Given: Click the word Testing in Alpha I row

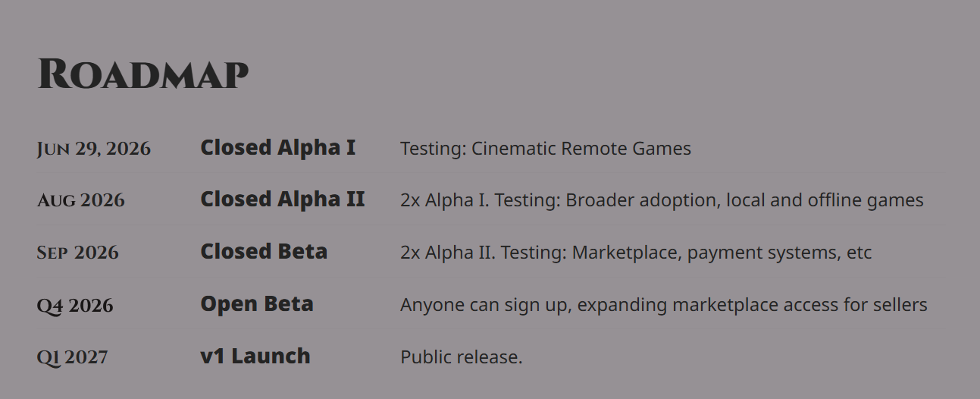Looking at the screenshot, I should click(x=433, y=149).
